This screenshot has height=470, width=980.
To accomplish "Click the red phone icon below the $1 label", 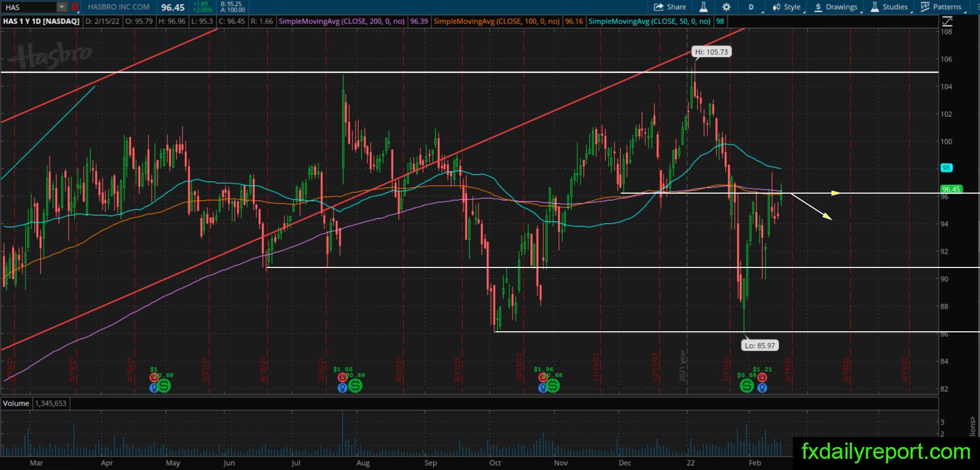I will click(x=154, y=377).
